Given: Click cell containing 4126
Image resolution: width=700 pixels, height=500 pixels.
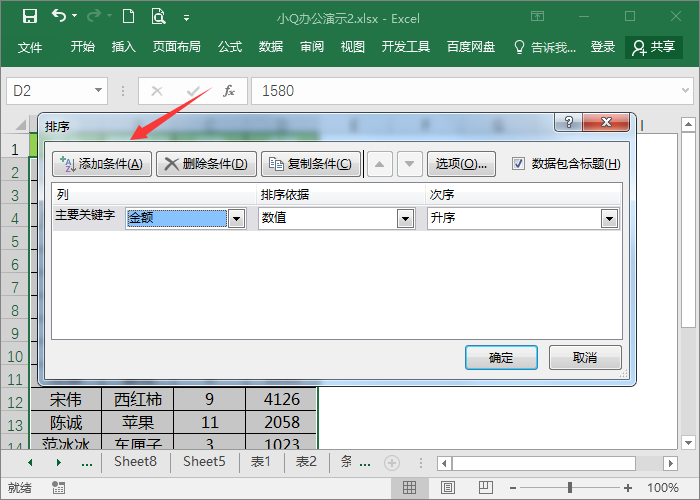Looking at the screenshot, I should [282, 399].
